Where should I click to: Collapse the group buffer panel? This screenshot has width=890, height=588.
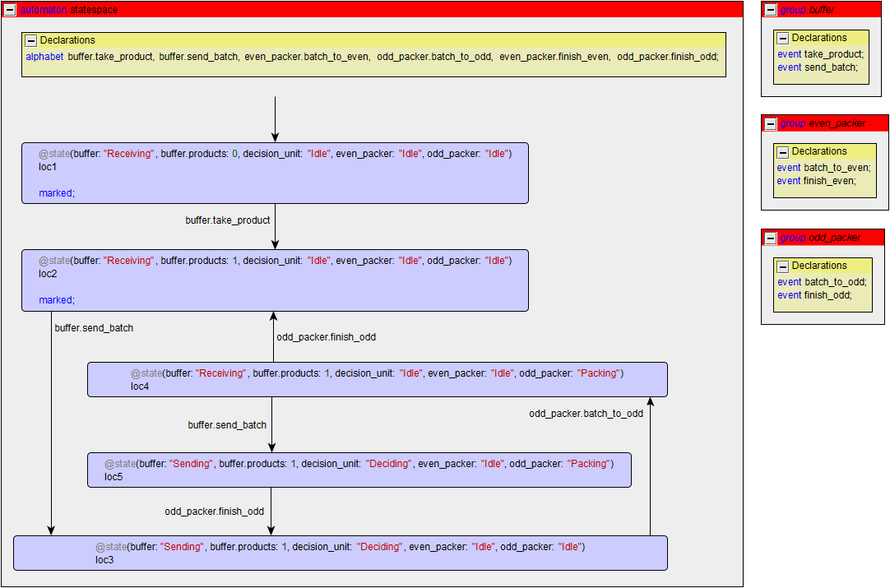(x=771, y=10)
